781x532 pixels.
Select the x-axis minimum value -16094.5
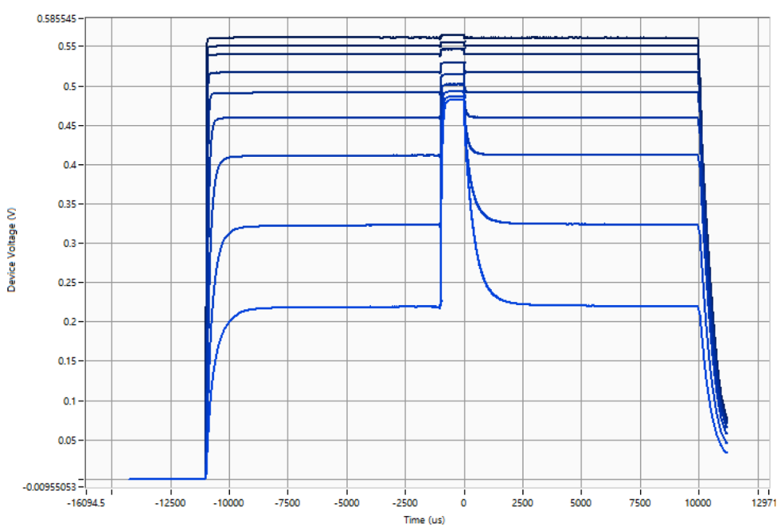pos(86,503)
